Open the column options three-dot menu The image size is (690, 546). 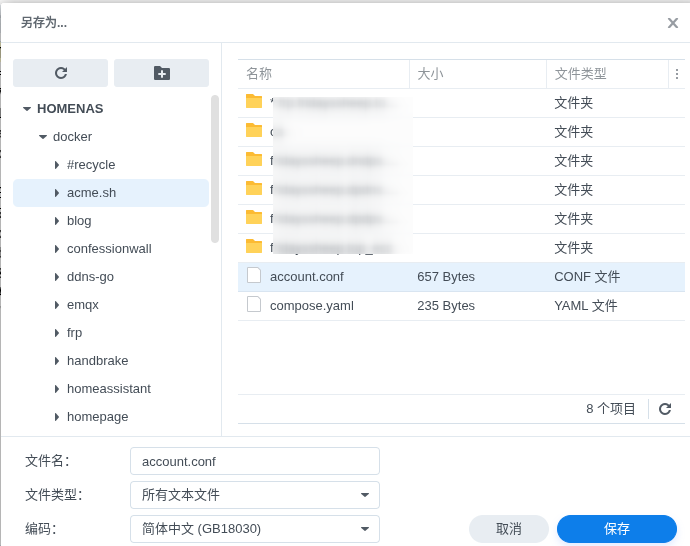coord(677,74)
